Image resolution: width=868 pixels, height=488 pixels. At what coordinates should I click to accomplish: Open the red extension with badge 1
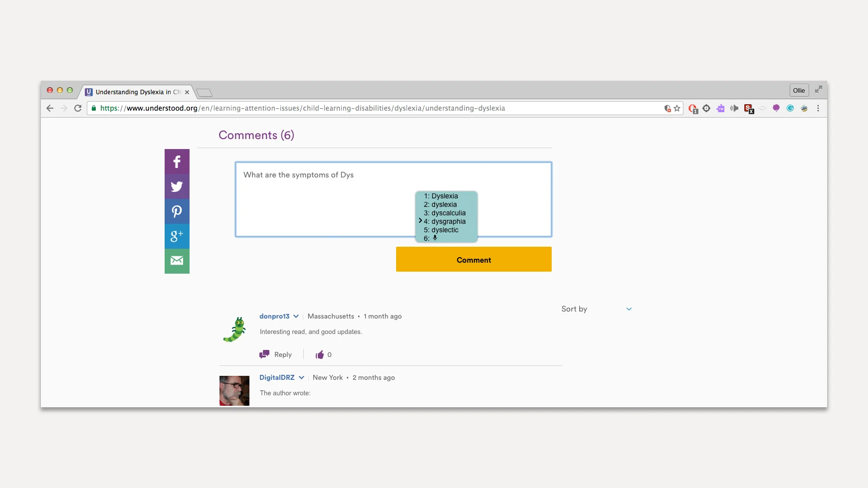[693, 109]
